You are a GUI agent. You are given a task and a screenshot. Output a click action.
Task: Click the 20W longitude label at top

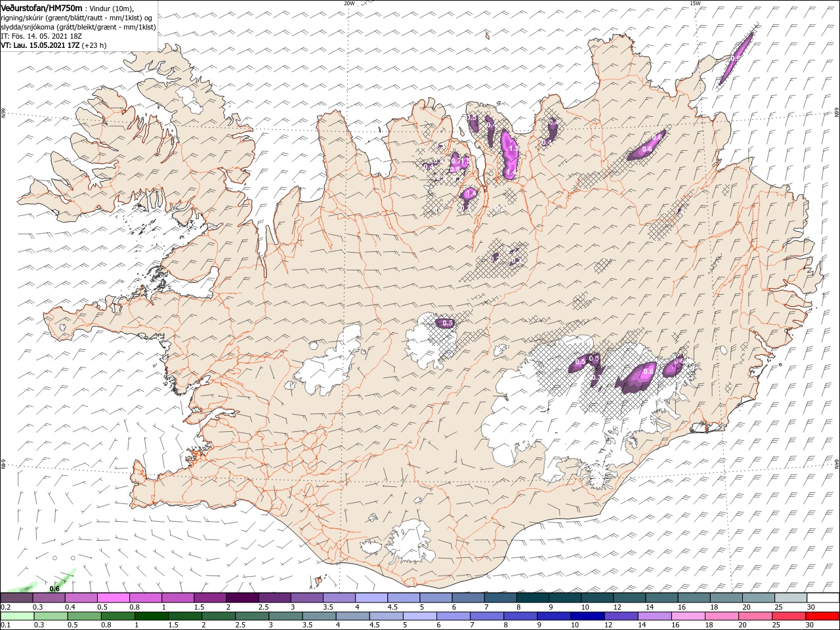tap(349, 3)
